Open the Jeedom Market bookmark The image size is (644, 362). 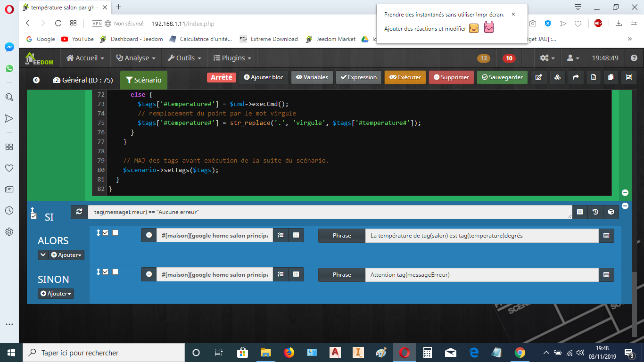pyautogui.click(x=331, y=39)
